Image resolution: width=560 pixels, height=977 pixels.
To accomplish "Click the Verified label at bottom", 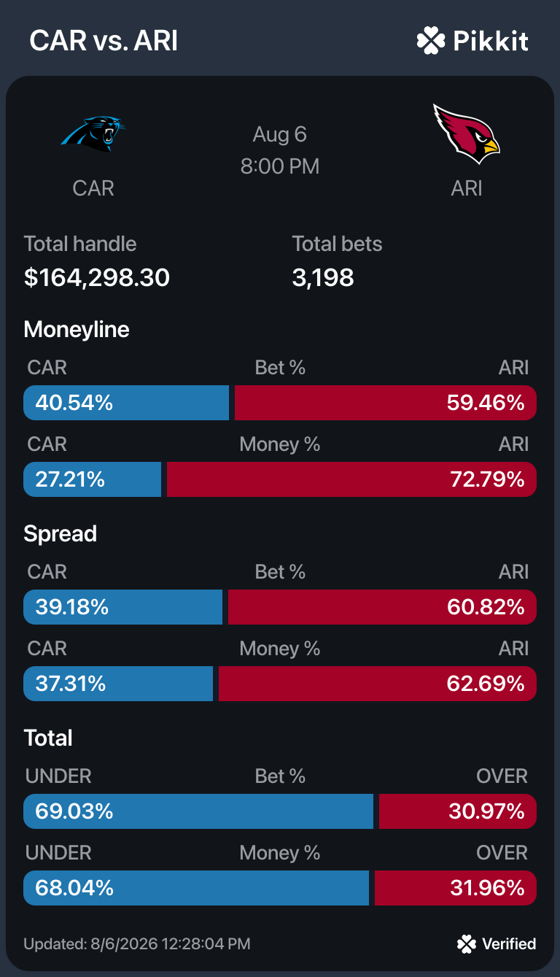I will [x=509, y=944].
